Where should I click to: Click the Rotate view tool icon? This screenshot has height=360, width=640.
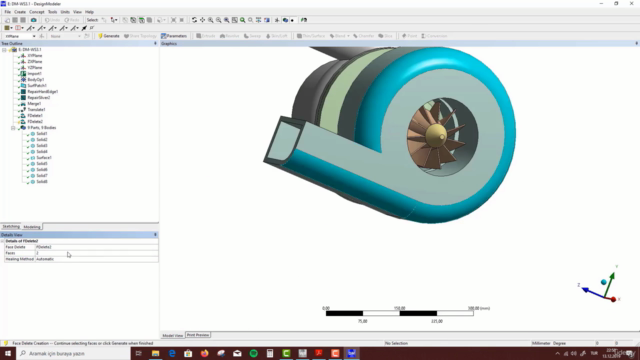(x=194, y=20)
